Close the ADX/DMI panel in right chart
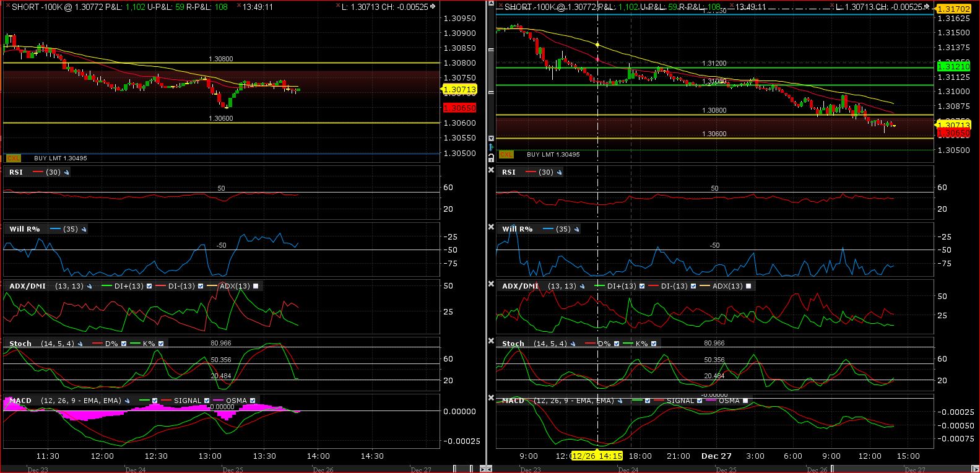980x473 pixels. point(492,284)
